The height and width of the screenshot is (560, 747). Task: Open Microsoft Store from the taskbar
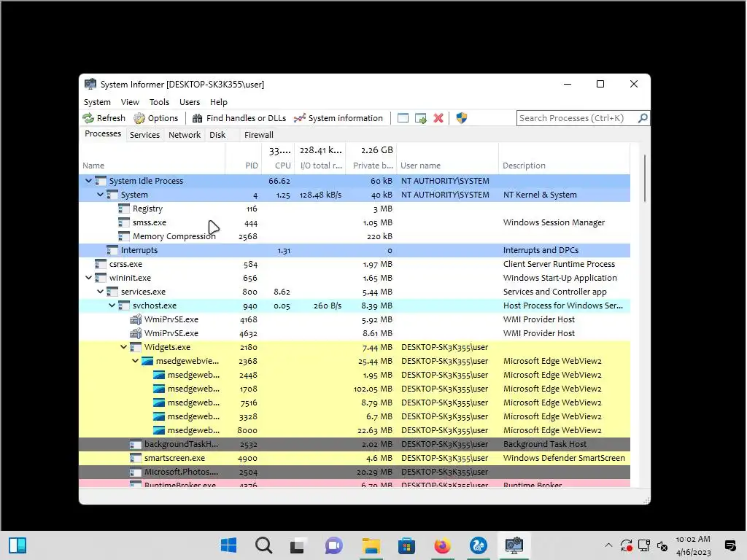click(x=406, y=545)
